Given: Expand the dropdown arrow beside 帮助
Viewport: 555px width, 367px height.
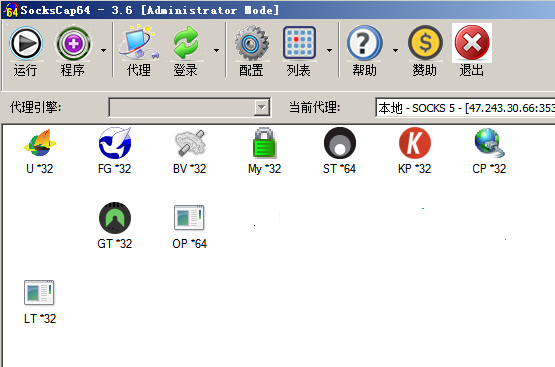Looking at the screenshot, I should tap(395, 50).
